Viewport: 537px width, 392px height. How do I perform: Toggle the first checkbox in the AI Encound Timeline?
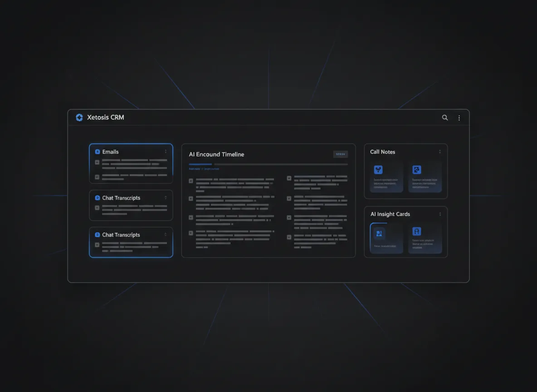click(191, 180)
